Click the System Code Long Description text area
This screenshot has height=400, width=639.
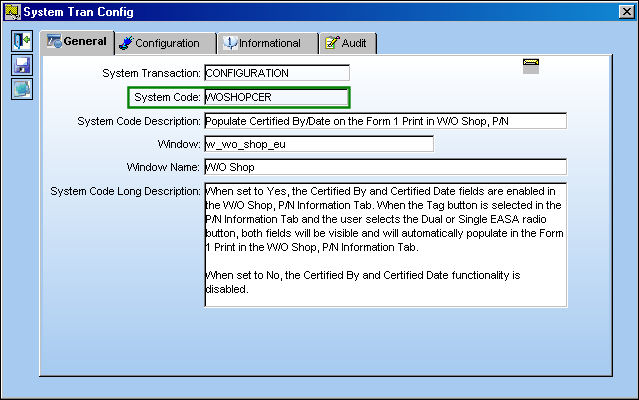tap(385, 245)
